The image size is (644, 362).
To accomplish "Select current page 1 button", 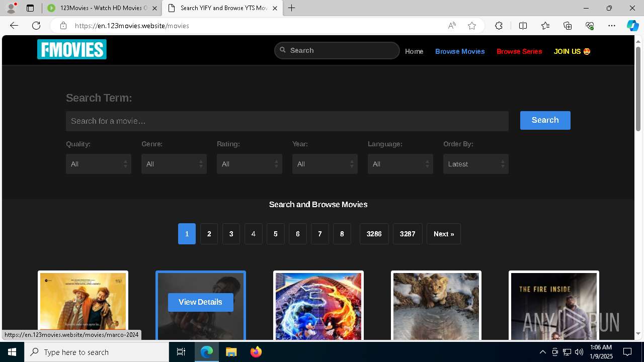I will point(187,234).
